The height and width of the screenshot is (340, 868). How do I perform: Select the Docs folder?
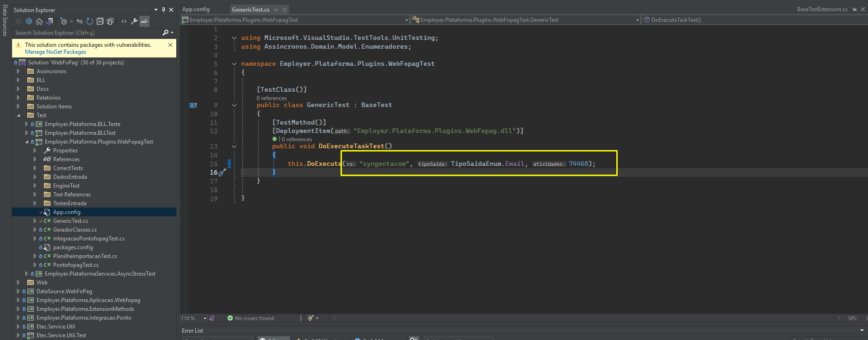43,89
